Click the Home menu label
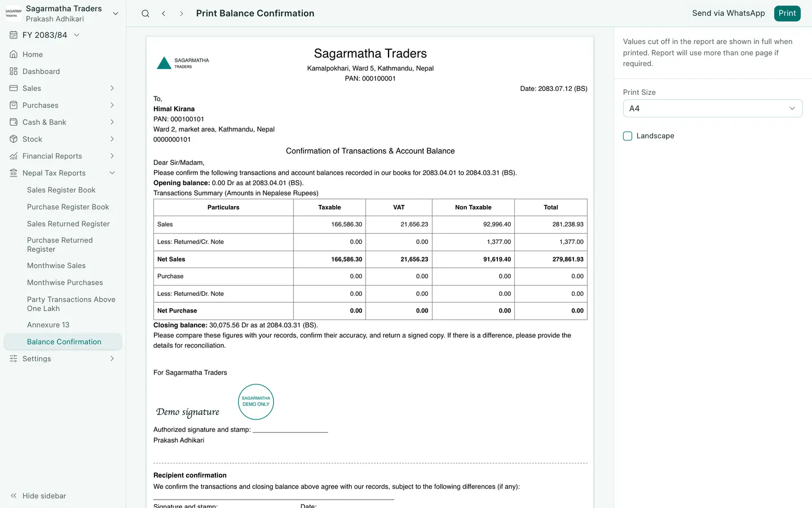The width and height of the screenshot is (812, 508). click(x=33, y=54)
